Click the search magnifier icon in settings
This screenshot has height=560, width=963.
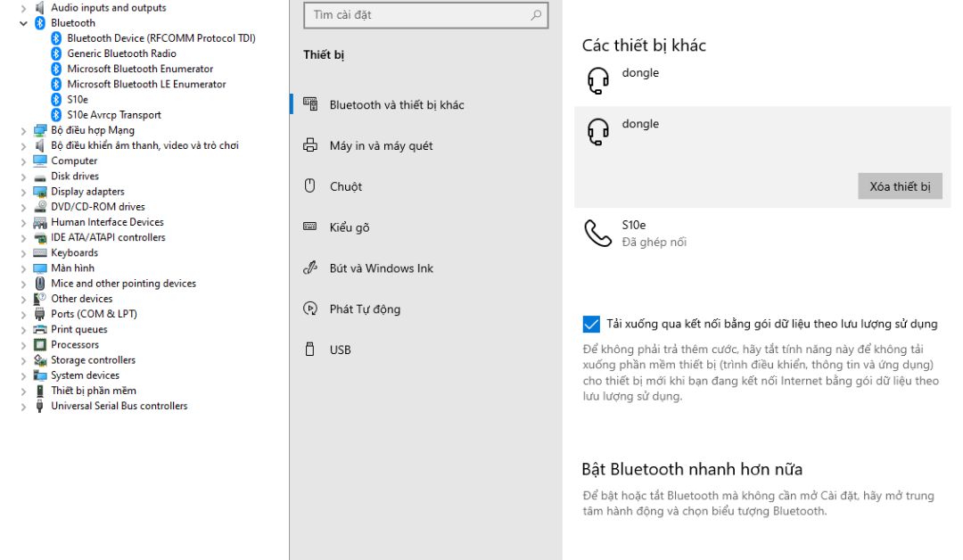(x=536, y=15)
